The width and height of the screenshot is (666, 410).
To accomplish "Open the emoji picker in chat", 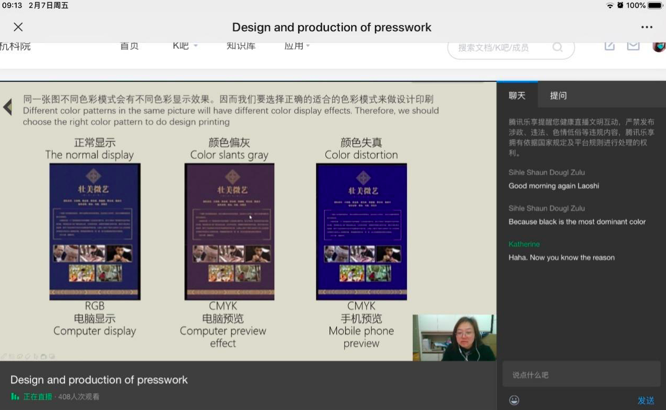I will pos(514,400).
